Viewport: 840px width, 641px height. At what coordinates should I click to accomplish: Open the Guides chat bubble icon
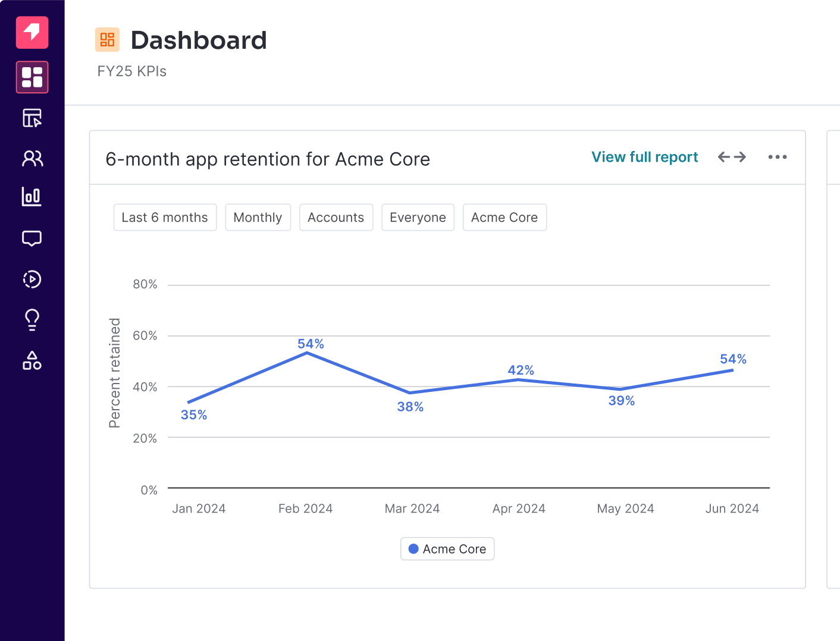pos(32,238)
